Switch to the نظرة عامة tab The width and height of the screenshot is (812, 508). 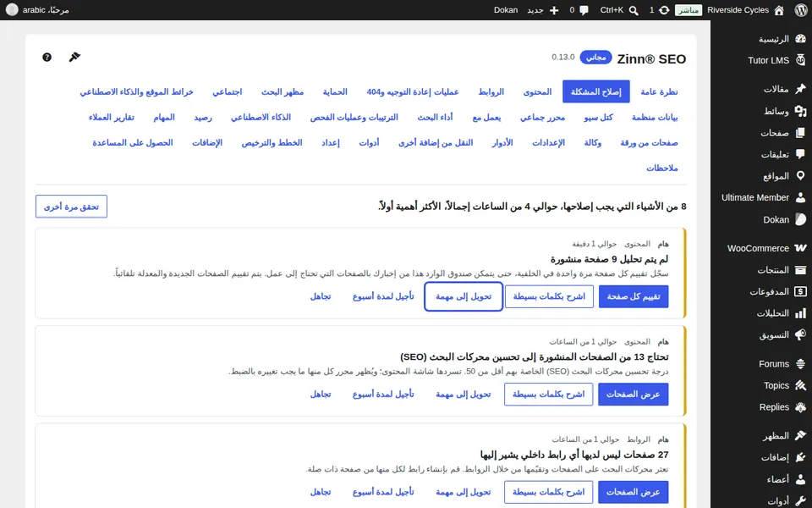(659, 91)
